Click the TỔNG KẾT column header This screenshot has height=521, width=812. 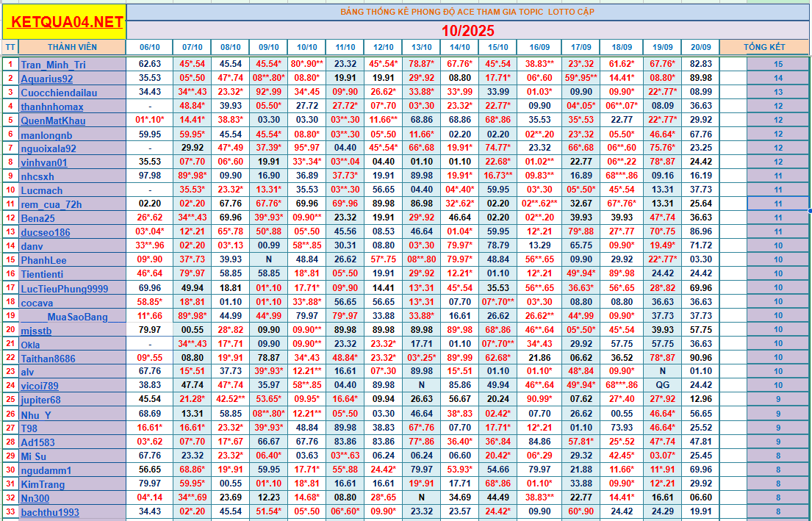pos(764,47)
